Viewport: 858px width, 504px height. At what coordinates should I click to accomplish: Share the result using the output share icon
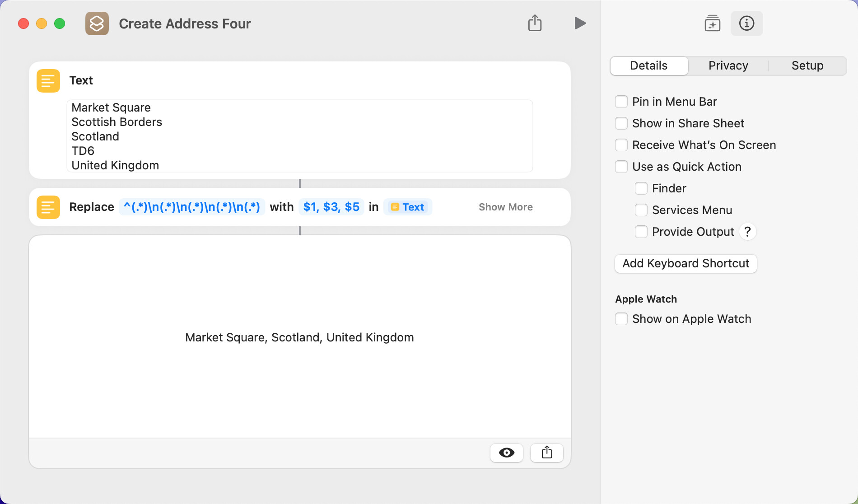tap(547, 453)
